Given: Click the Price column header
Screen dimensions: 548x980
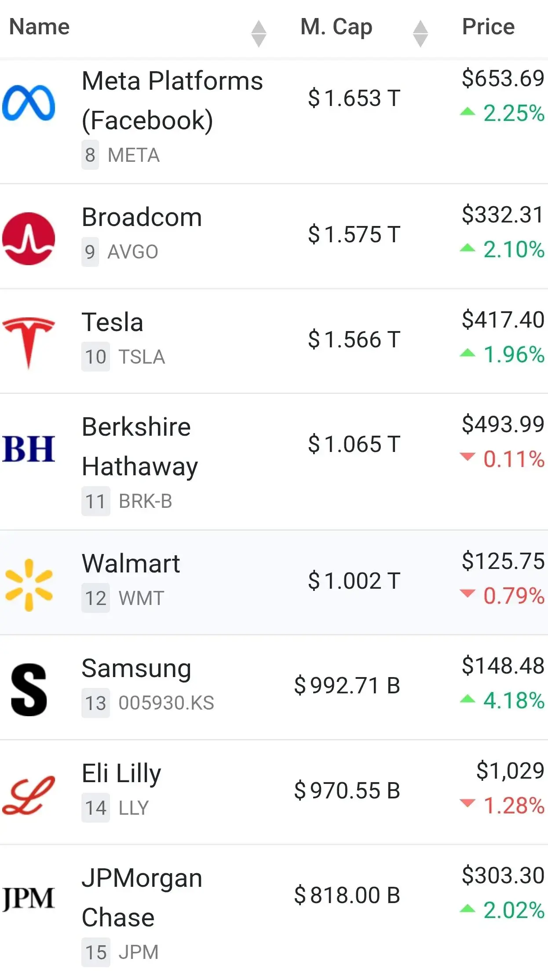Looking at the screenshot, I should pos(488,27).
